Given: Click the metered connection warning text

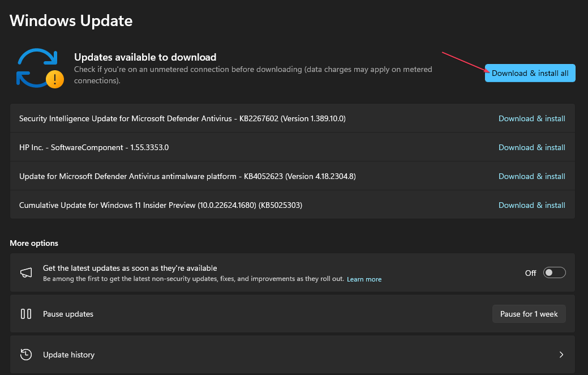Looking at the screenshot, I should point(253,75).
